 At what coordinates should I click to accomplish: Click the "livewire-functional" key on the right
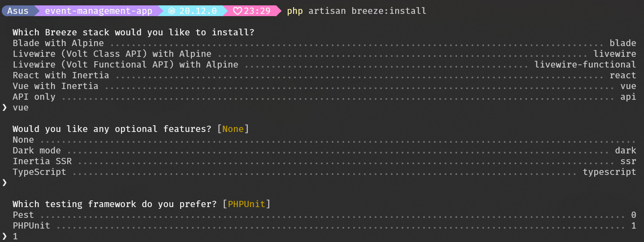click(585, 64)
